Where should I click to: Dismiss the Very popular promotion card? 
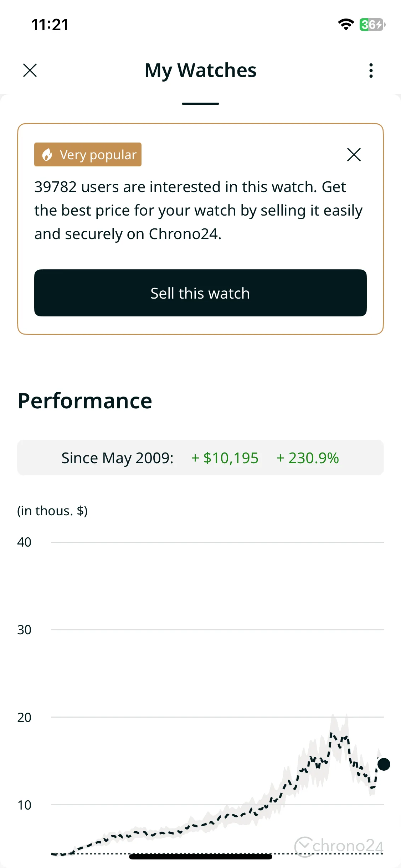pyautogui.click(x=354, y=155)
